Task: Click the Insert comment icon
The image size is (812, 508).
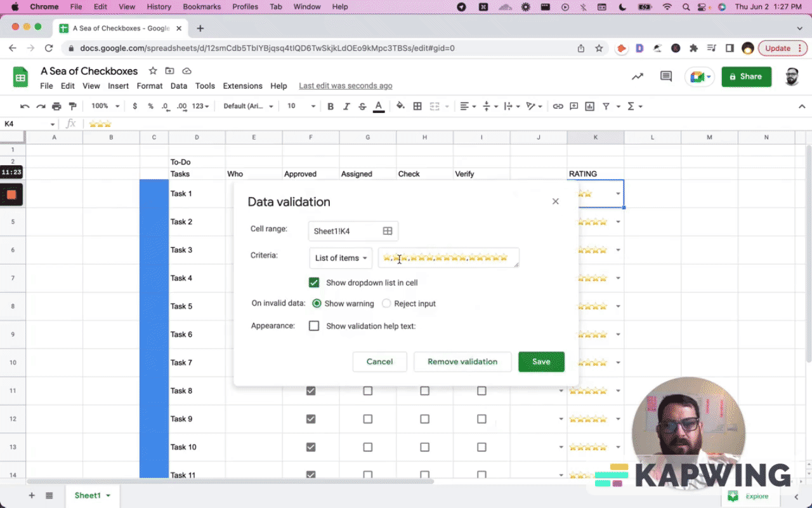Action: click(574, 106)
